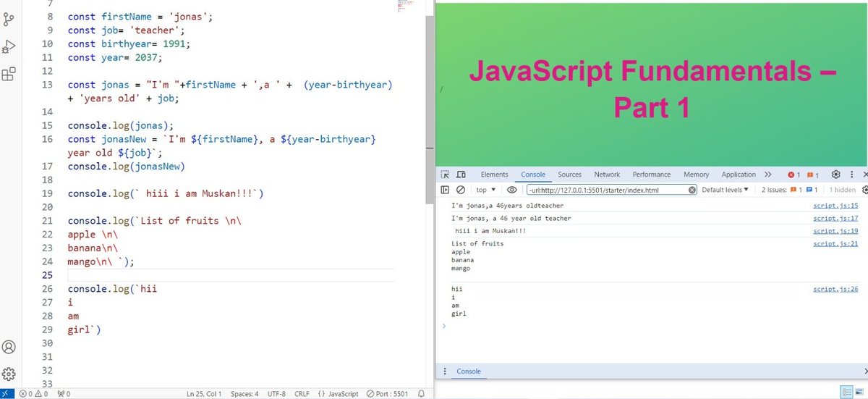Click line number 25 in gutter

click(x=48, y=275)
